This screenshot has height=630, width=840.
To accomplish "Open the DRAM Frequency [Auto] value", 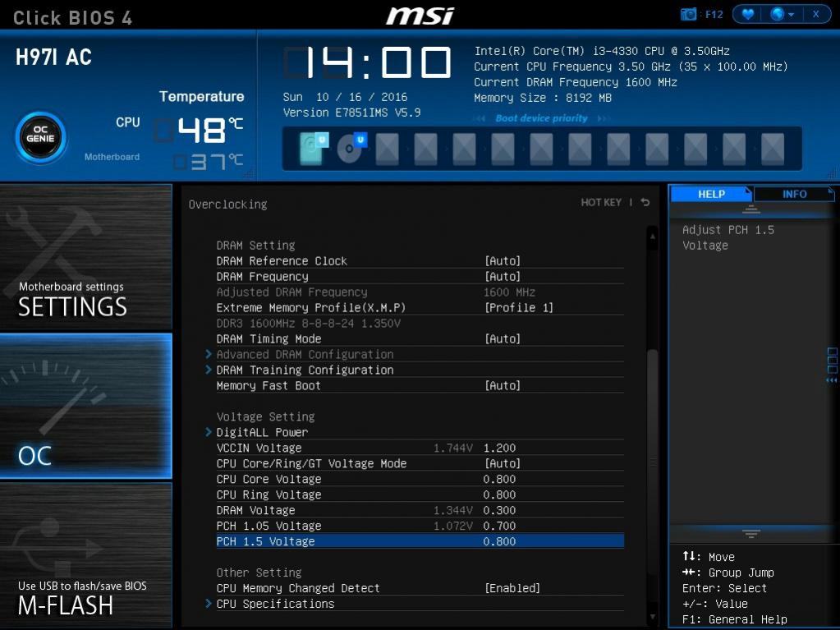I will coord(502,277).
